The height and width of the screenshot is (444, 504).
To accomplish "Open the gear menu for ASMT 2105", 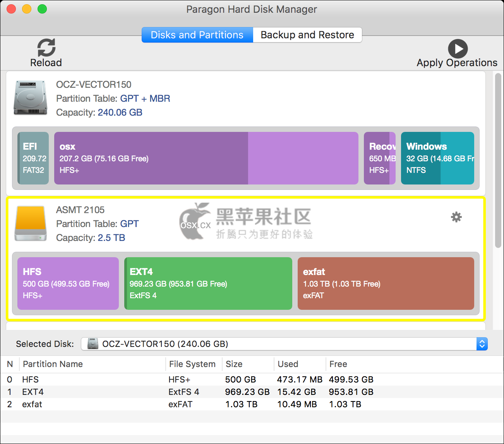I will click(456, 217).
